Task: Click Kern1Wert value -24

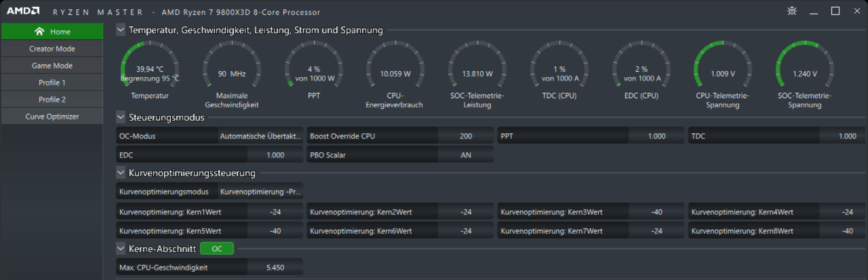Action: coord(275,212)
